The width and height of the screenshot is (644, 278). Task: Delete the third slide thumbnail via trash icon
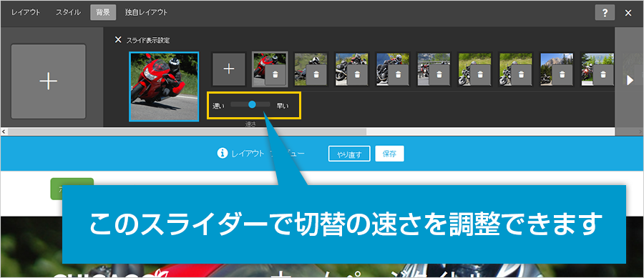[x=357, y=74]
